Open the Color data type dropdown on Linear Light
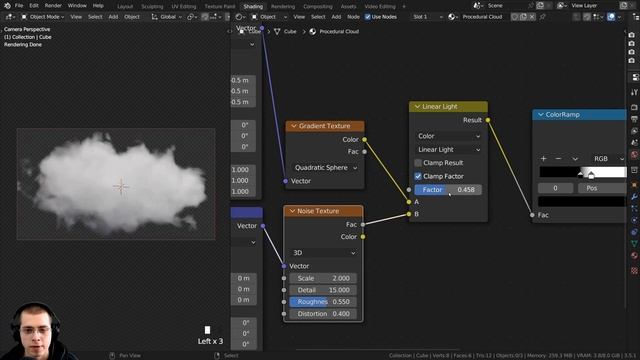640x360 pixels. tap(448, 136)
